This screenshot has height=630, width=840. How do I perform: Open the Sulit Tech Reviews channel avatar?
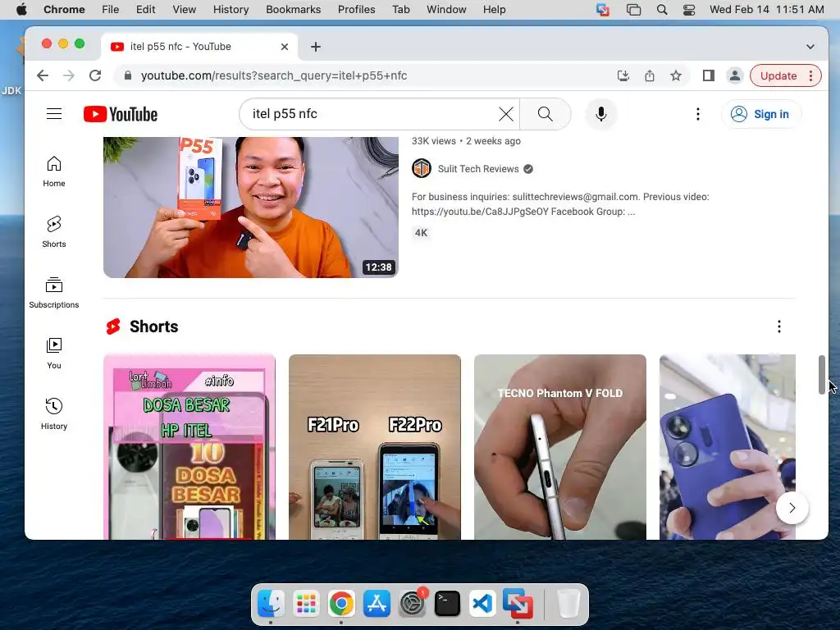pos(422,169)
